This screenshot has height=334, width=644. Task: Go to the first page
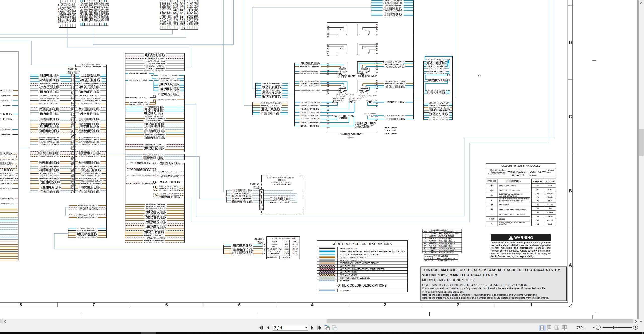pyautogui.click(x=261, y=328)
